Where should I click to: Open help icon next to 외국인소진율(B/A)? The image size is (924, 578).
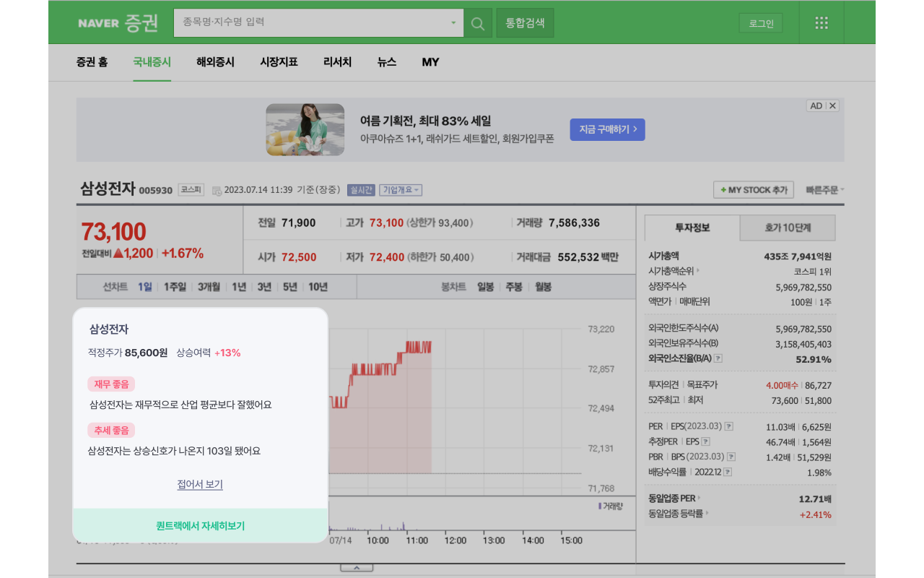point(718,358)
